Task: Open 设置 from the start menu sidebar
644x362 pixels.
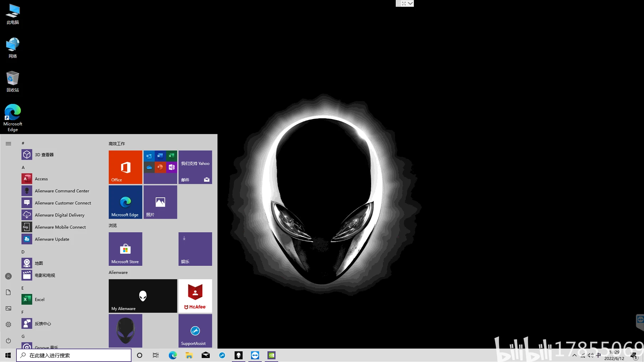Action: [8, 324]
